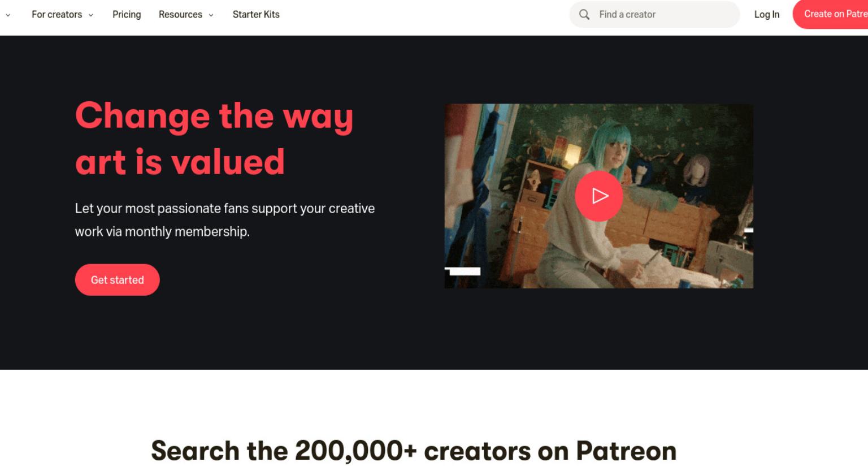Click the Create on Patreon button
The width and height of the screenshot is (868, 466).
[831, 14]
